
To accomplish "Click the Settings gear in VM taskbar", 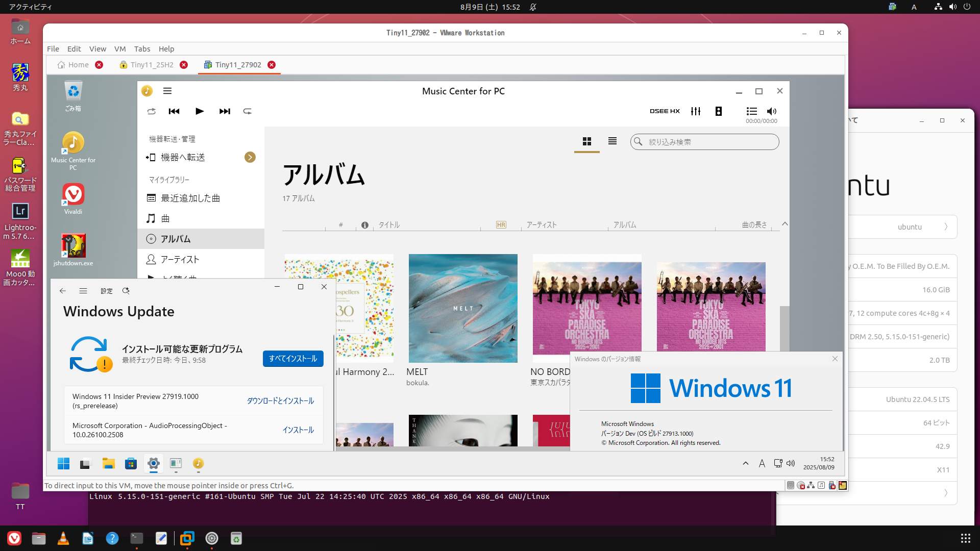I will pos(153,463).
